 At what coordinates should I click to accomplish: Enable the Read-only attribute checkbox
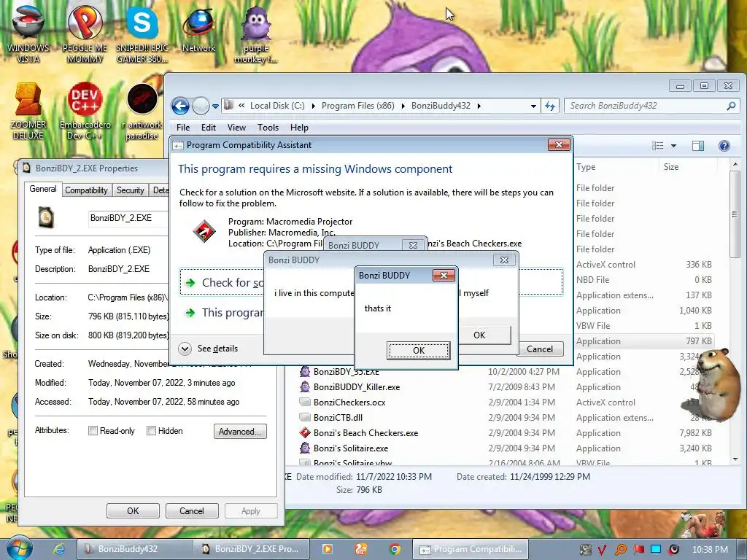click(93, 431)
